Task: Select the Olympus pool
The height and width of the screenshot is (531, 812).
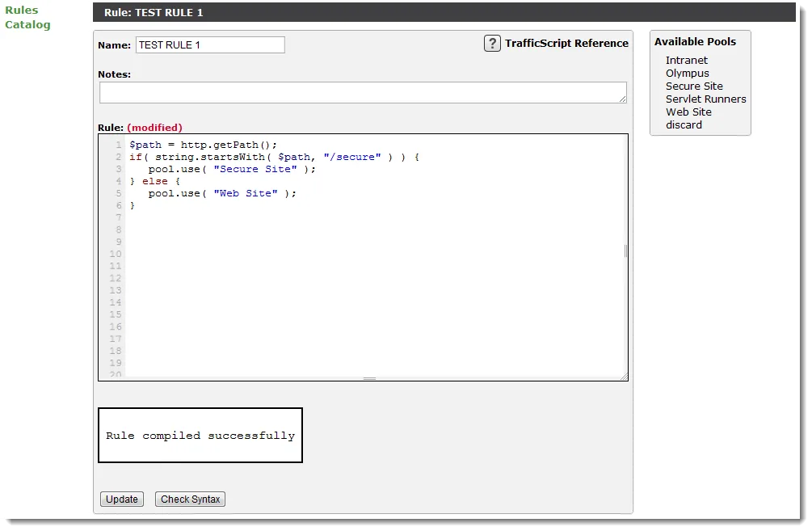Action: pos(688,73)
